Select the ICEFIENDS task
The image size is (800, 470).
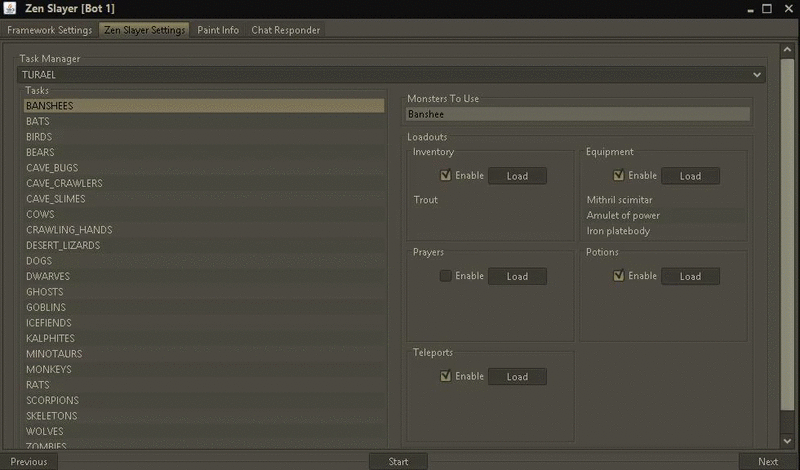tap(204, 323)
